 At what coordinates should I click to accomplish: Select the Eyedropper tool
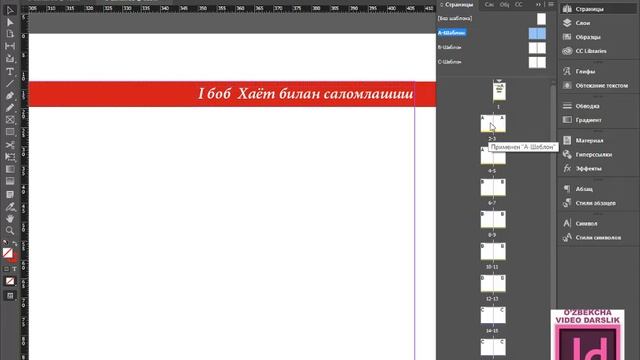pyautogui.click(x=10, y=207)
